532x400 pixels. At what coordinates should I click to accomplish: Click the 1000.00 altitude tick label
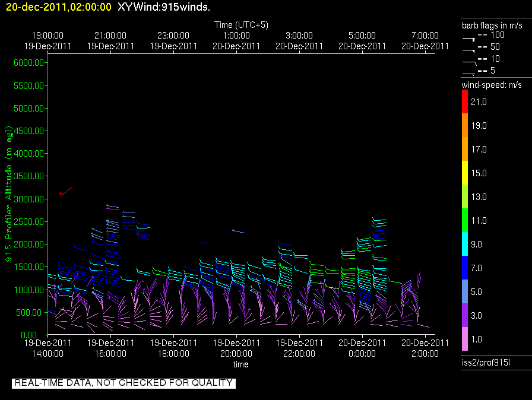28,290
